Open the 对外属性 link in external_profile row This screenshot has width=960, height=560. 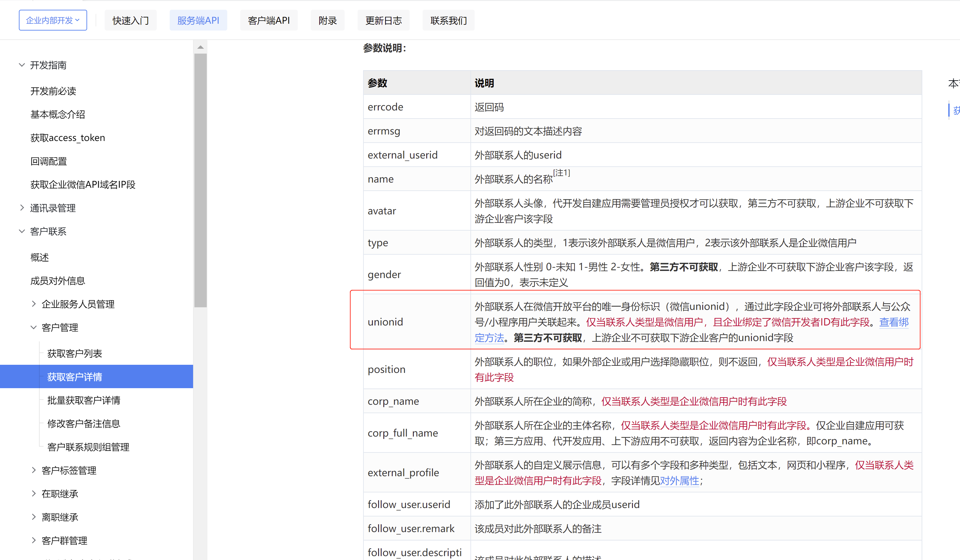tap(680, 481)
